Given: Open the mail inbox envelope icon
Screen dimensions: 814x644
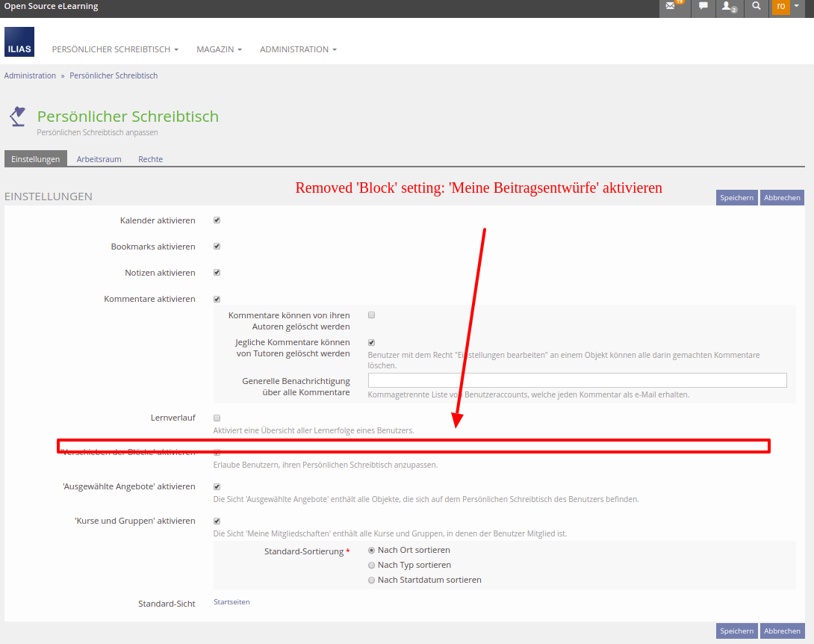Looking at the screenshot, I should coord(674,7).
